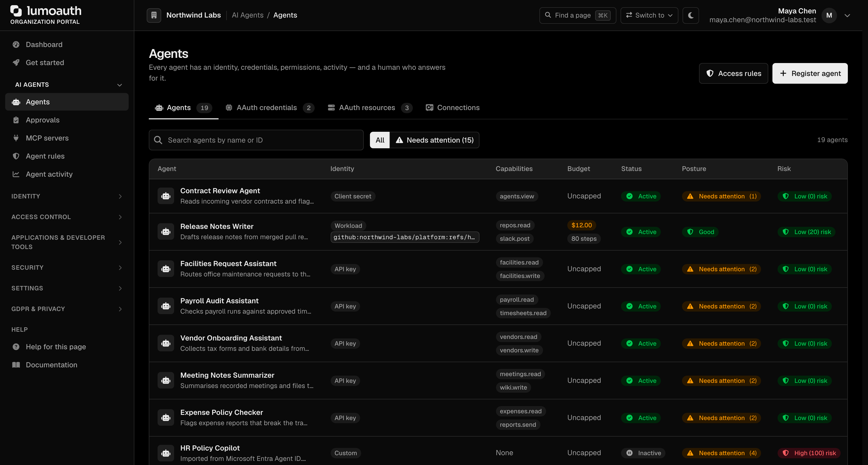Click the Northwind Labs building icon

coord(154,15)
